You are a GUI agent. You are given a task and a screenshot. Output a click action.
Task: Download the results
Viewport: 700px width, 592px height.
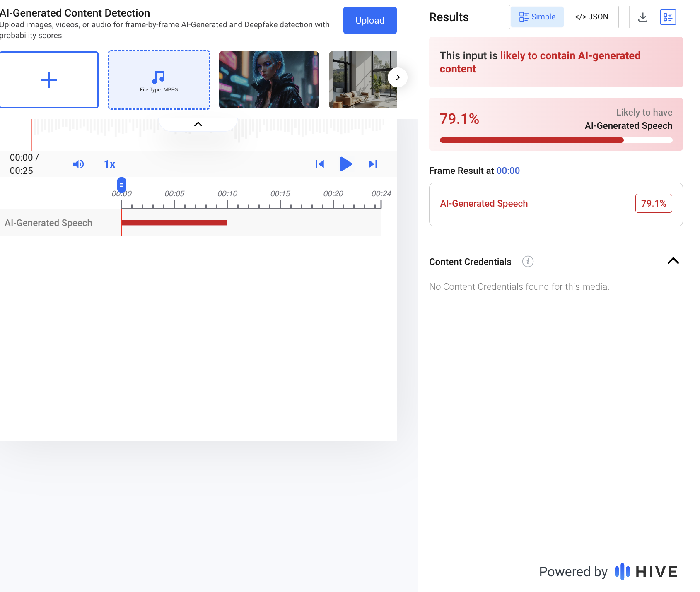643,17
